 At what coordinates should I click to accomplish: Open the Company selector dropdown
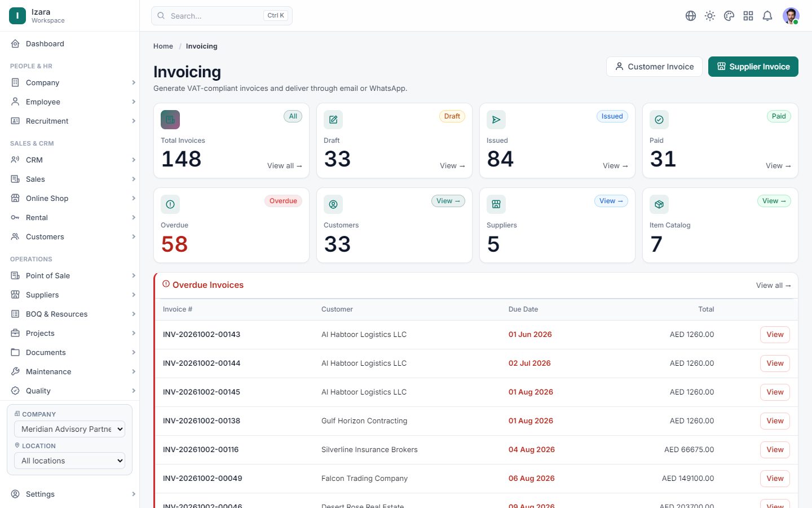pos(69,429)
